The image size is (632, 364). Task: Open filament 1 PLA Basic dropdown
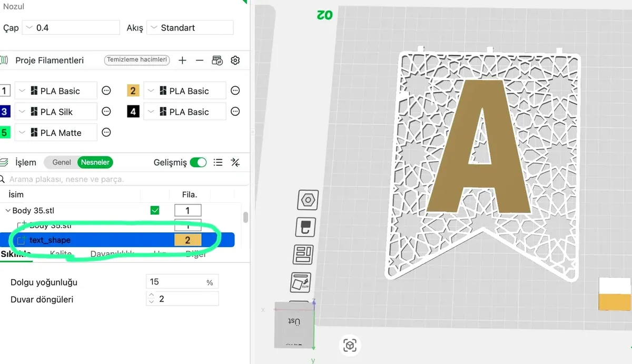pos(56,91)
